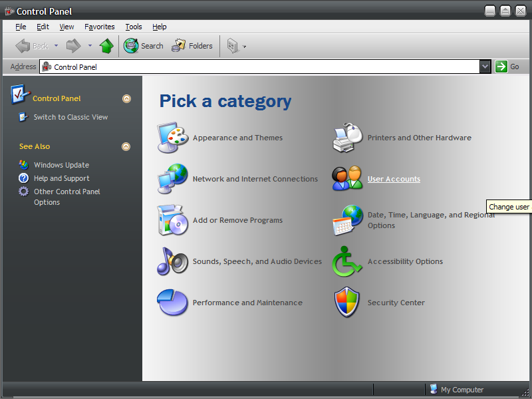Click the Printers and Other Hardware icon
The image size is (532, 399).
coord(347,138)
